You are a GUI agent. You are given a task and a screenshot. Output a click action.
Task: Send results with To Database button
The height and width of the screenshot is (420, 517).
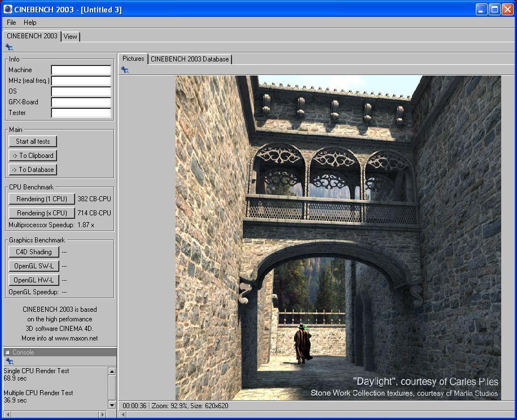tap(33, 170)
